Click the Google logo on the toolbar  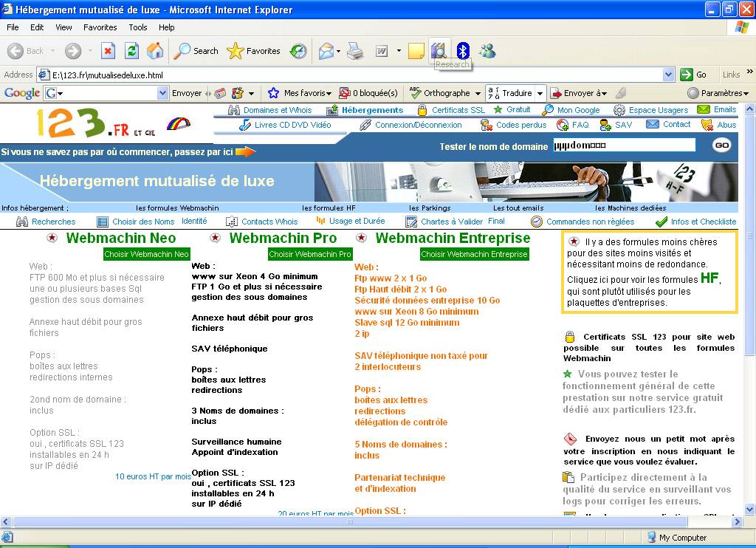pyautogui.click(x=22, y=92)
